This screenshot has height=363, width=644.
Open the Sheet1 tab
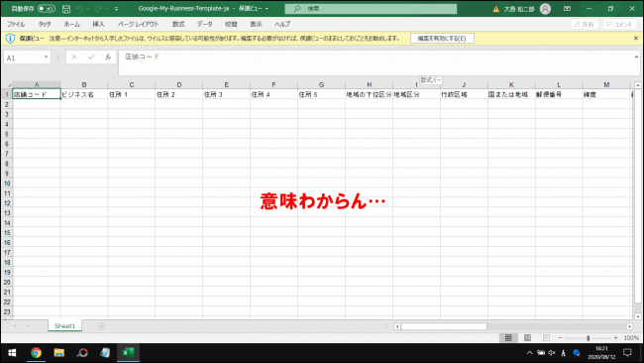[64, 326]
